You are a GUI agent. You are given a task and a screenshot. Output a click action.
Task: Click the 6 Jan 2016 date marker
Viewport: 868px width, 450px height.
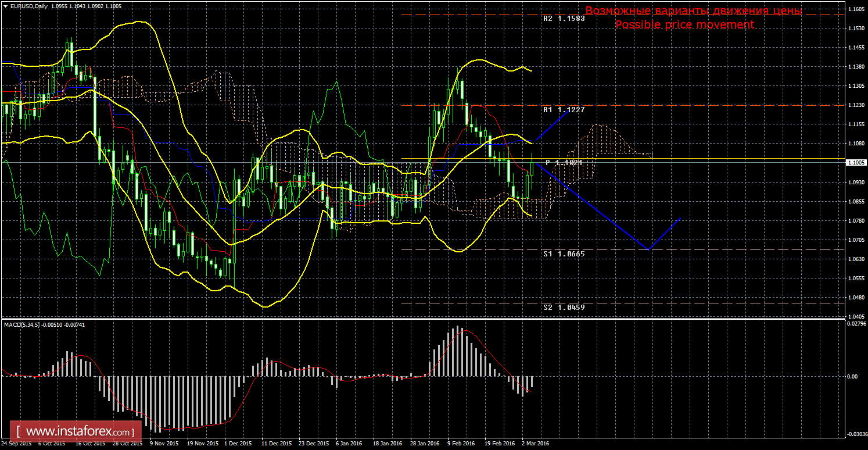coord(349,444)
